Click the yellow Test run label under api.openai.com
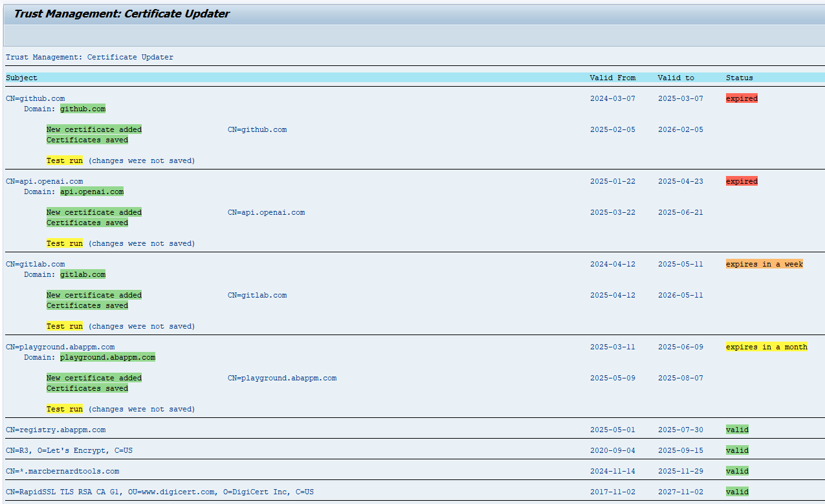 [x=65, y=243]
